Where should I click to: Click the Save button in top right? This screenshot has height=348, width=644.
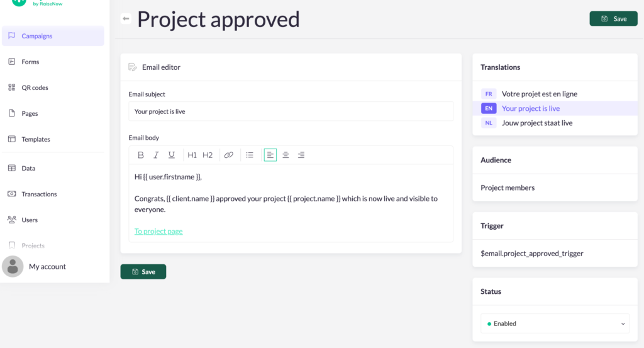[614, 19]
